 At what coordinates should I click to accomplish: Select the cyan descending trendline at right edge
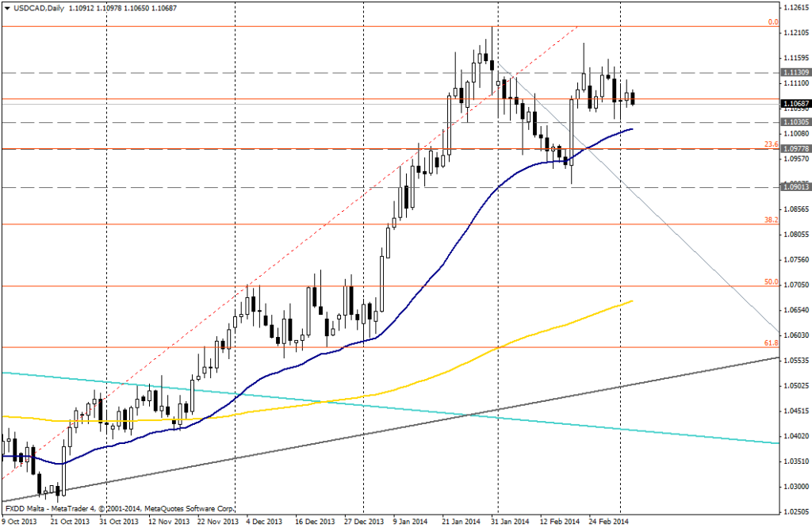773,442
